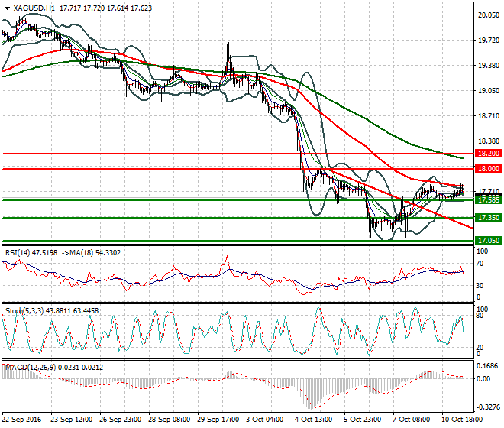Click the 3 Oct 04:00 time axis label
The height and width of the screenshot is (428, 504).
coord(265,420)
